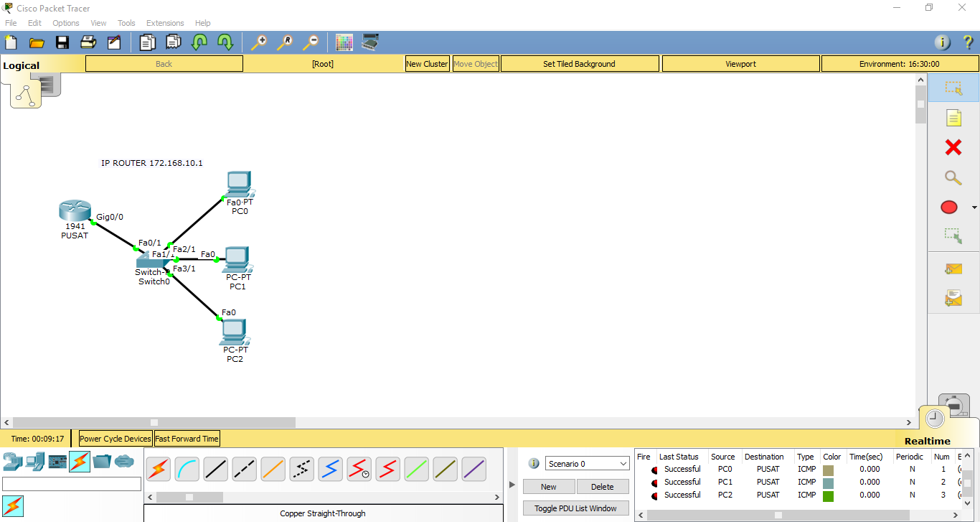The height and width of the screenshot is (522, 980).
Task: Pick the Phone zigzag dotted cable
Action: click(x=302, y=470)
